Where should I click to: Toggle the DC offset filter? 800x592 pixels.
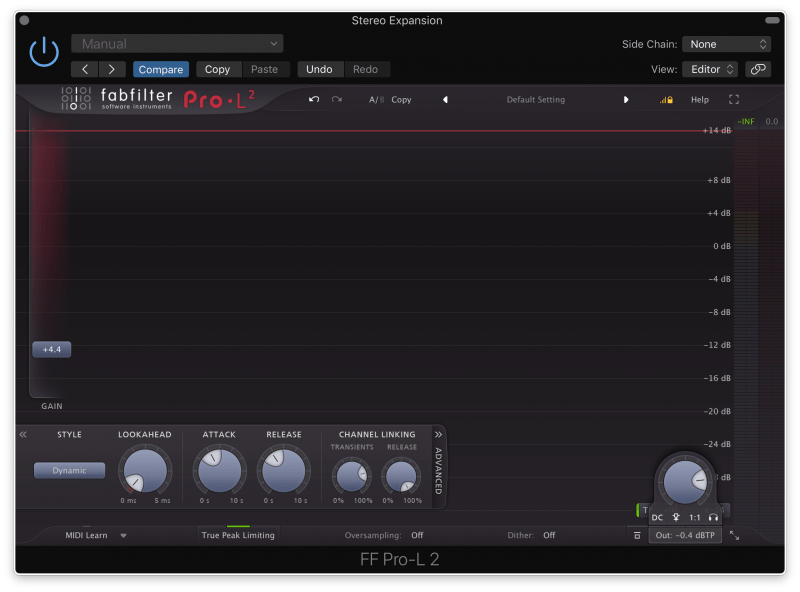657,517
